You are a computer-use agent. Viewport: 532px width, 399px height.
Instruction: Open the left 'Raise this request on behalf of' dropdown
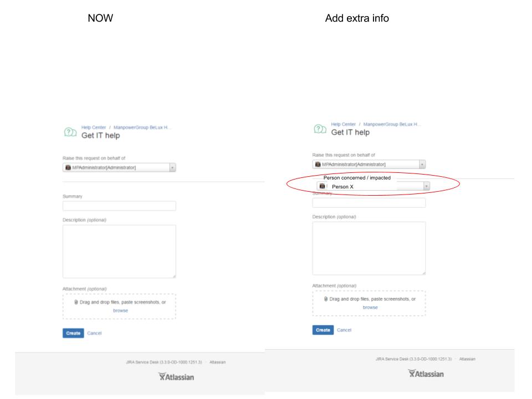[x=119, y=167]
